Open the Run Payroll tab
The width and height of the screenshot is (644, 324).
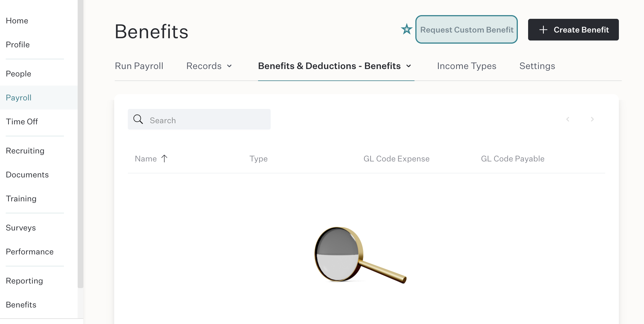pos(139,66)
